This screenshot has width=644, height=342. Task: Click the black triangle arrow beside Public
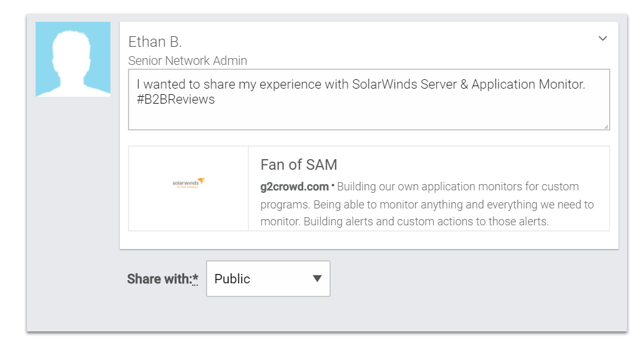pos(317,279)
